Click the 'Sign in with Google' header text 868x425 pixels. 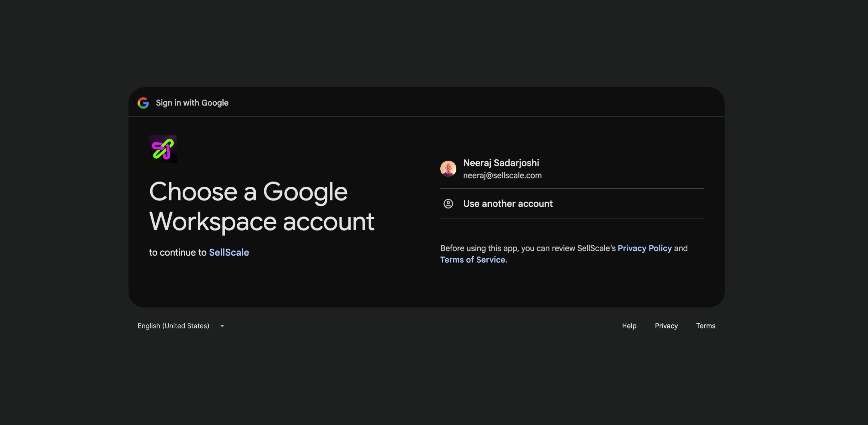coord(192,103)
